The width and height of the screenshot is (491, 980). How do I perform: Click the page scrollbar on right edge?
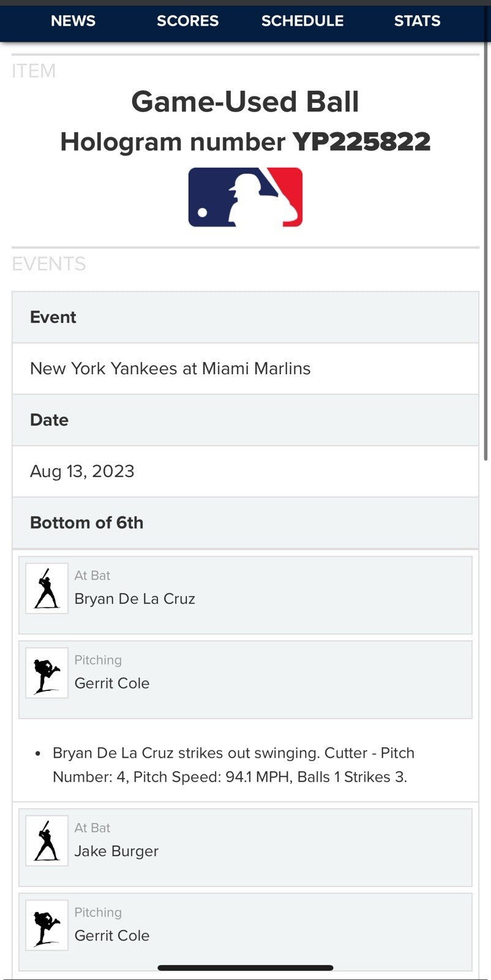pos(486,245)
